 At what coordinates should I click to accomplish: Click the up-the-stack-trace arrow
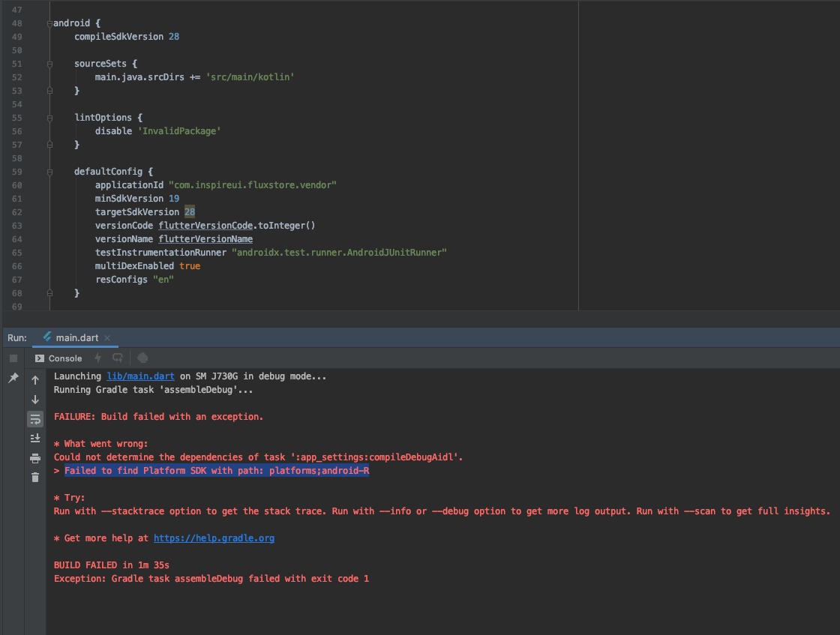[34, 379]
